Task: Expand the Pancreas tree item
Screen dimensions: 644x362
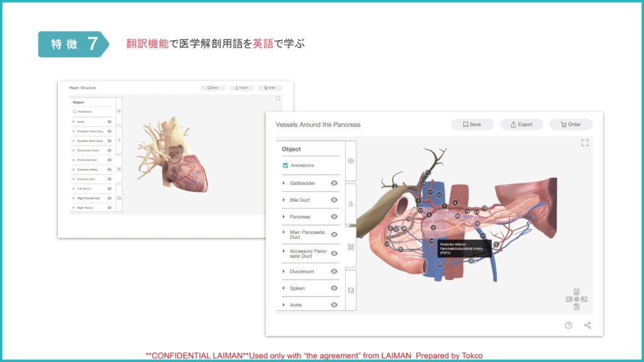Action: click(284, 217)
